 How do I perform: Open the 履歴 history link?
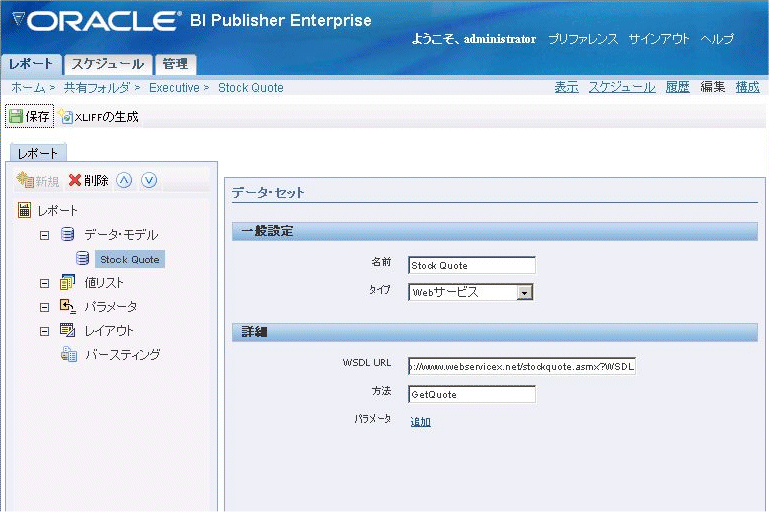[x=677, y=87]
